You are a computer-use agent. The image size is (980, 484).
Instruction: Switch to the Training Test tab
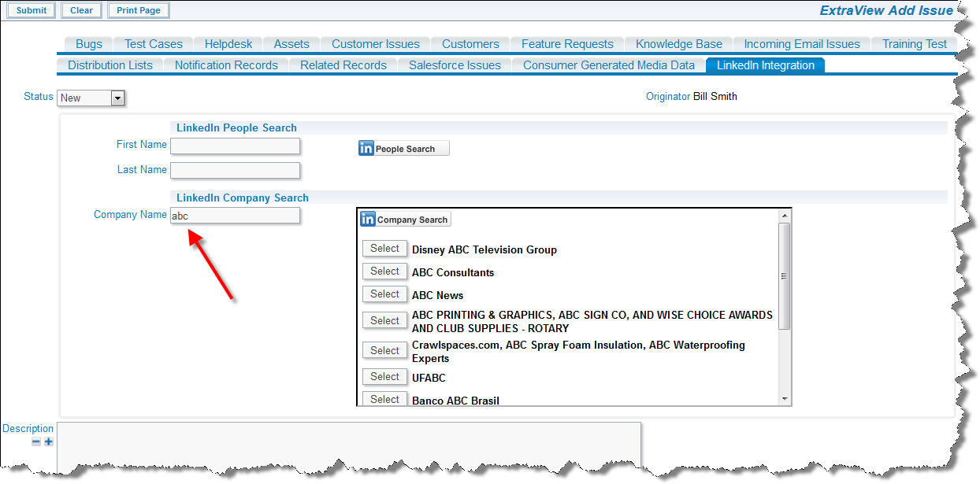pyautogui.click(x=915, y=44)
